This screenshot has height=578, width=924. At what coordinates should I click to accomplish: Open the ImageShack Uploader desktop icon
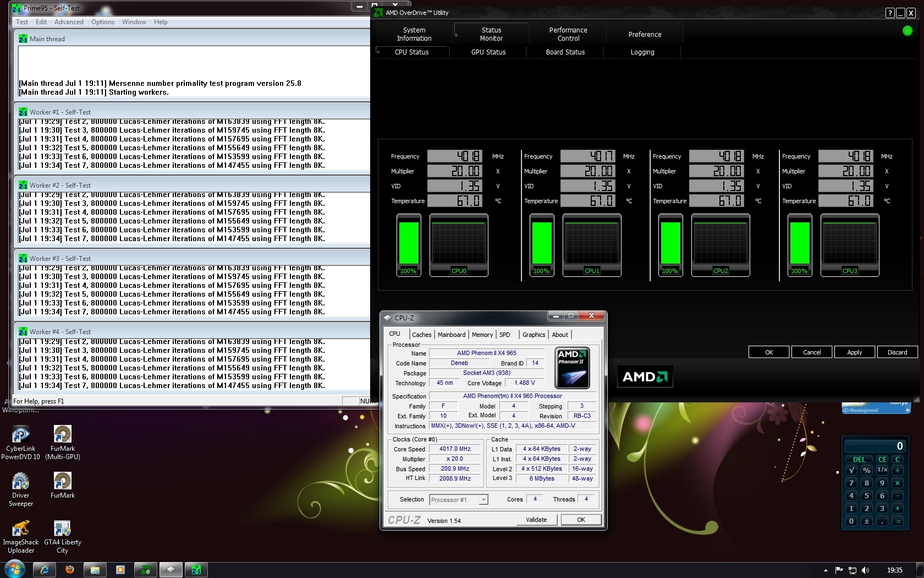pos(20,537)
